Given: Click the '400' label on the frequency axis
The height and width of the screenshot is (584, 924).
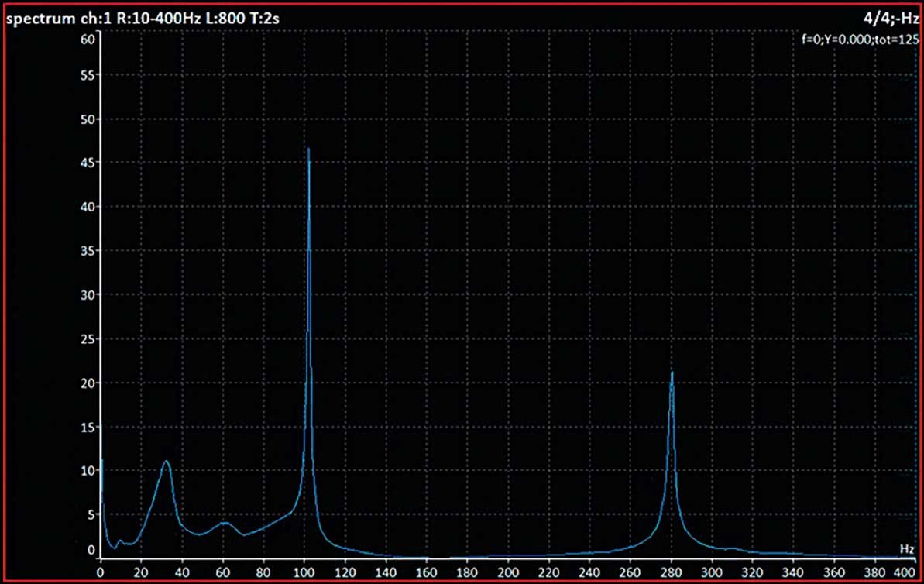Looking at the screenshot, I should [905, 572].
